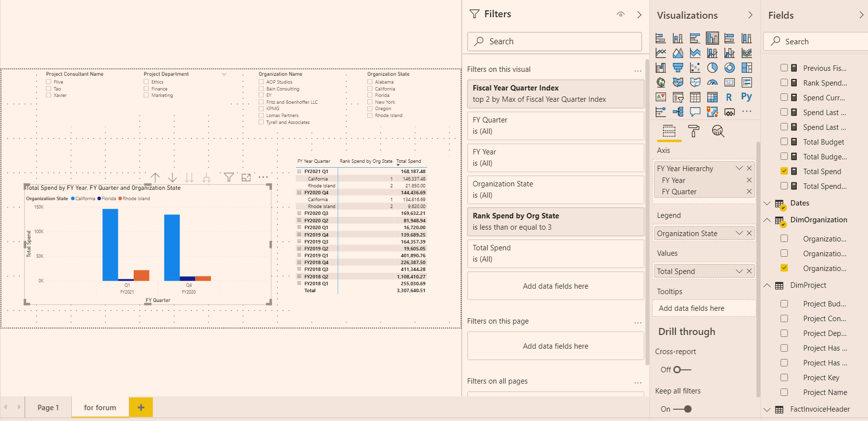Click the drill up arrow on chart
This screenshot has width=868, height=421.
click(x=155, y=178)
